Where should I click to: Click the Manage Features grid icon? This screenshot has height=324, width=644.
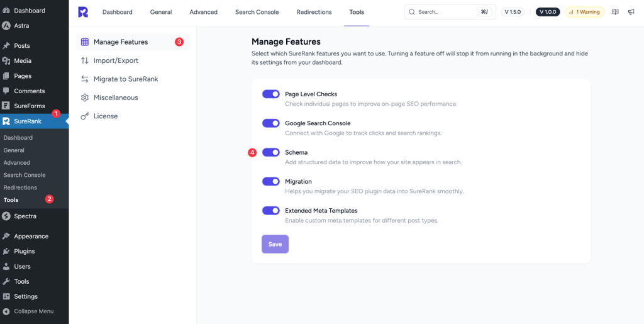pyautogui.click(x=85, y=42)
